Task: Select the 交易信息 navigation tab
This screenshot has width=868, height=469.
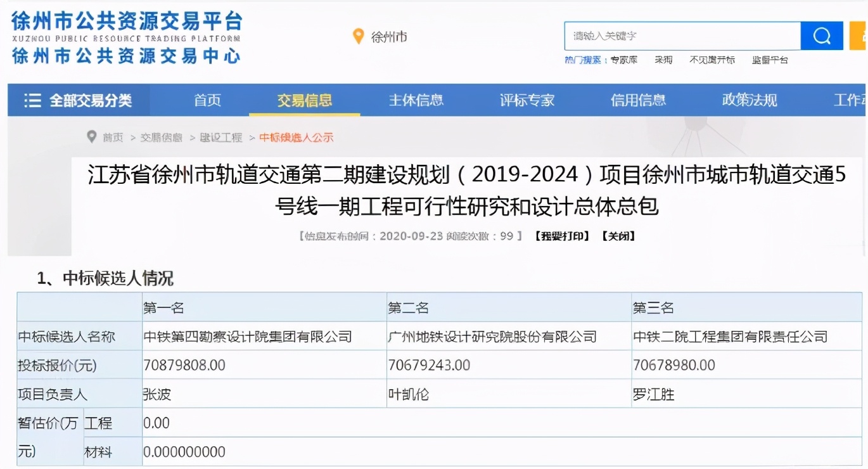Action: (304, 100)
